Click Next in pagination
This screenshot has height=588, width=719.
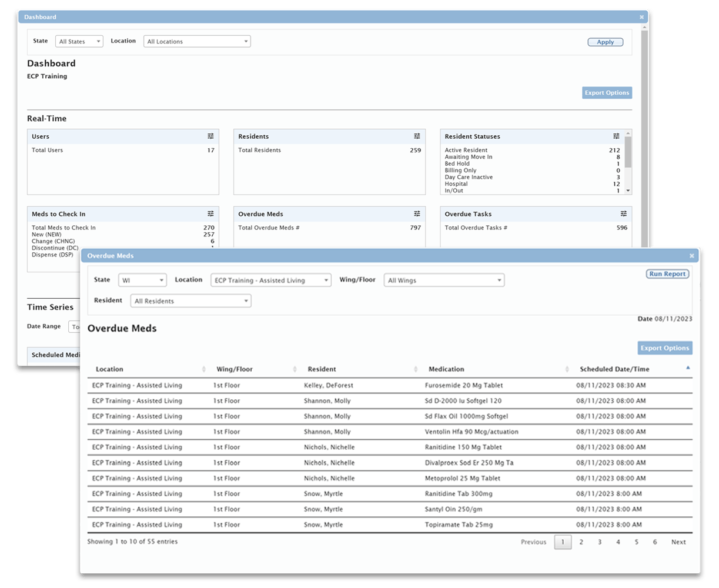click(678, 542)
